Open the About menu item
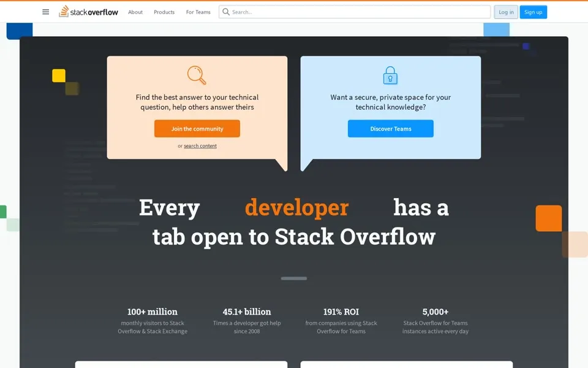The width and height of the screenshot is (588, 368). click(x=135, y=12)
